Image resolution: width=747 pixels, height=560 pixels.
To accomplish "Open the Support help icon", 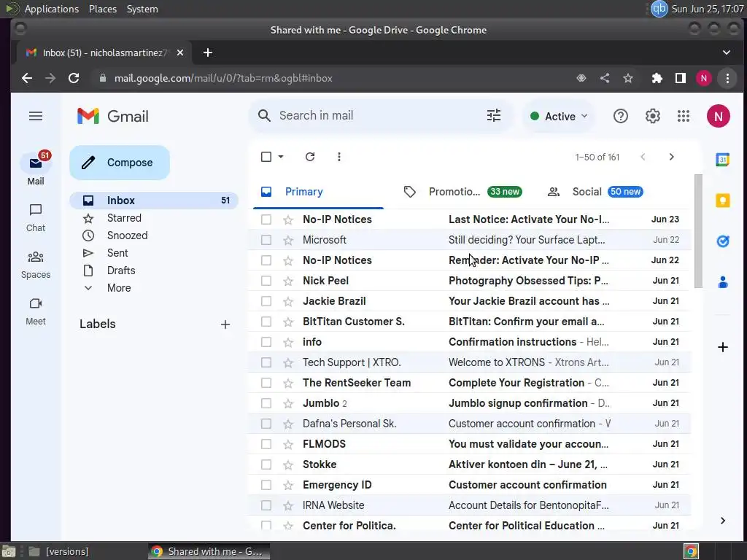I will [620, 116].
